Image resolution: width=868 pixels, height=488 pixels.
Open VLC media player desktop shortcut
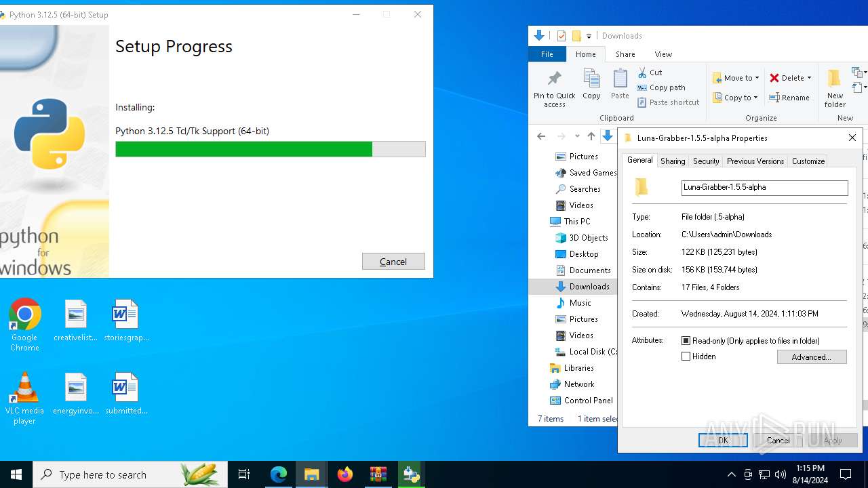(24, 399)
